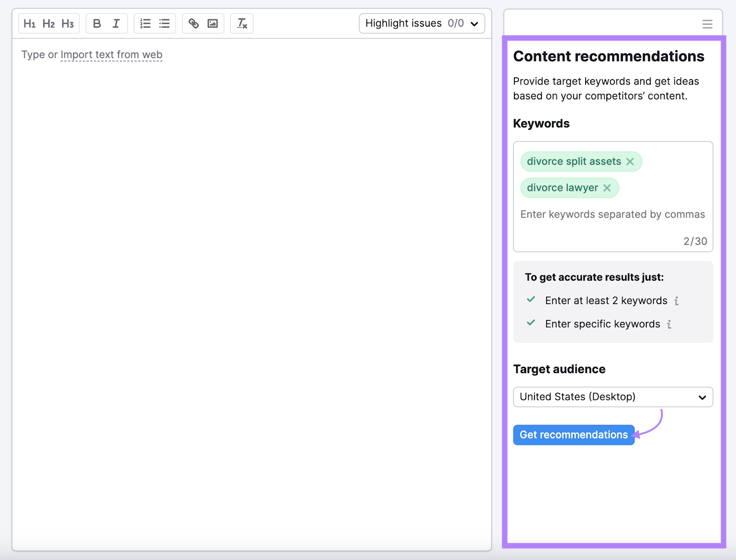
Task: Click the Get recommendations button
Action: point(573,434)
